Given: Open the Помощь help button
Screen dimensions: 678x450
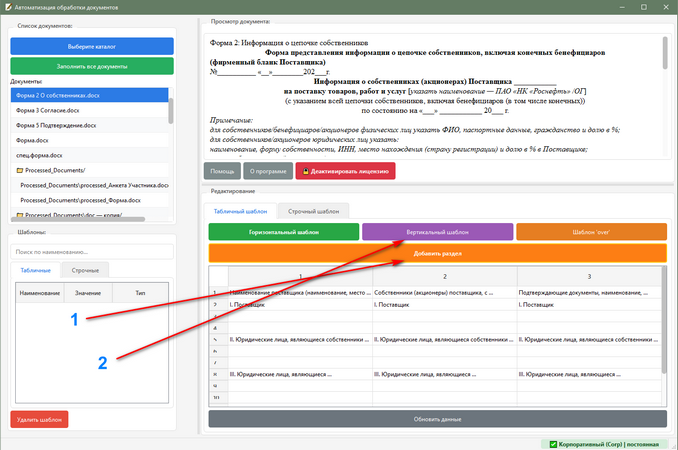Looking at the screenshot, I should pyautogui.click(x=222, y=171).
